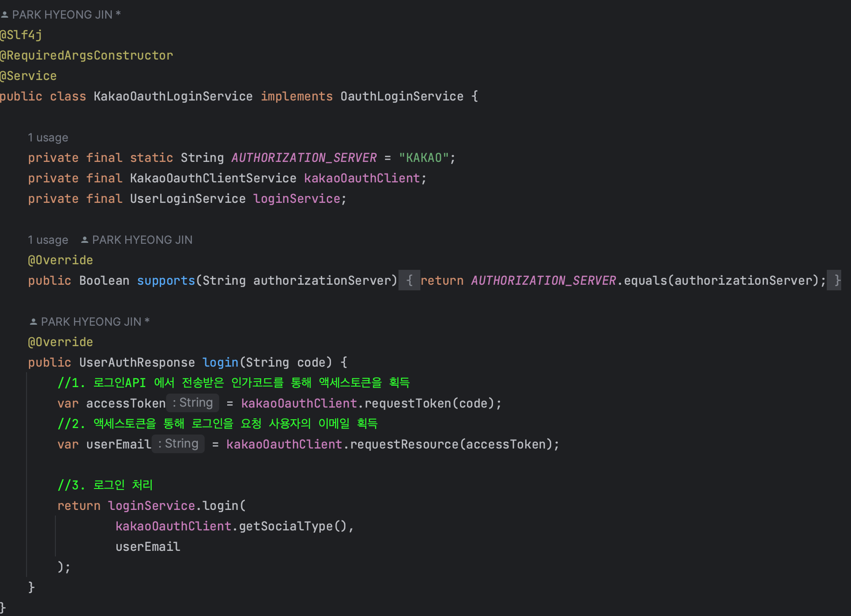Click the PARK HYEONG JIN author label above supports
The height and width of the screenshot is (616, 851).
(142, 240)
